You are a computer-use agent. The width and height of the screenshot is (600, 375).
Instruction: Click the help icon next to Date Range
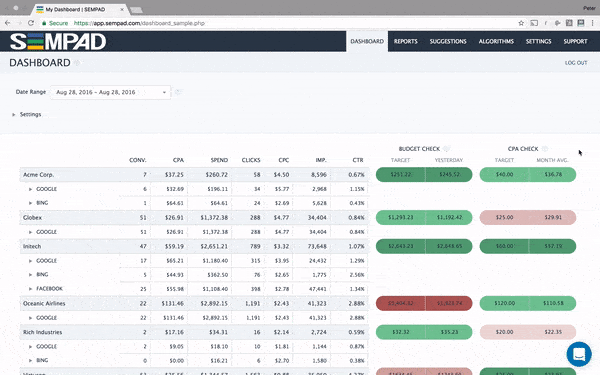point(178,92)
